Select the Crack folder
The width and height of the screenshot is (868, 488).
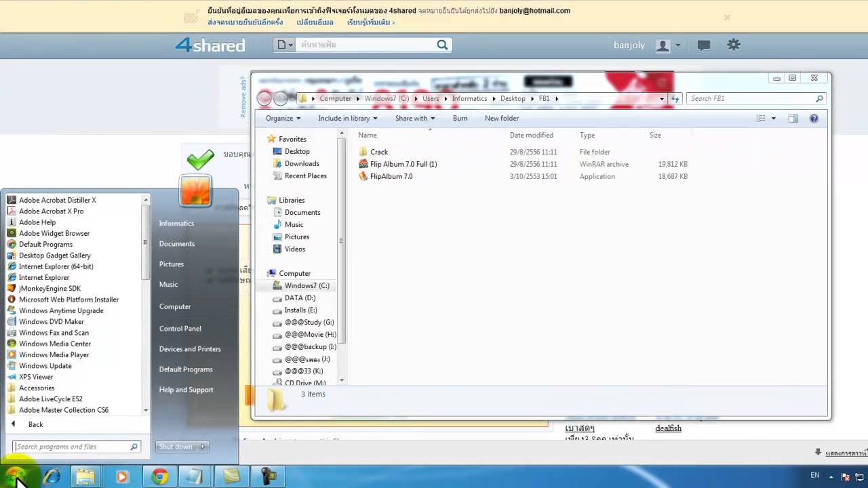379,152
